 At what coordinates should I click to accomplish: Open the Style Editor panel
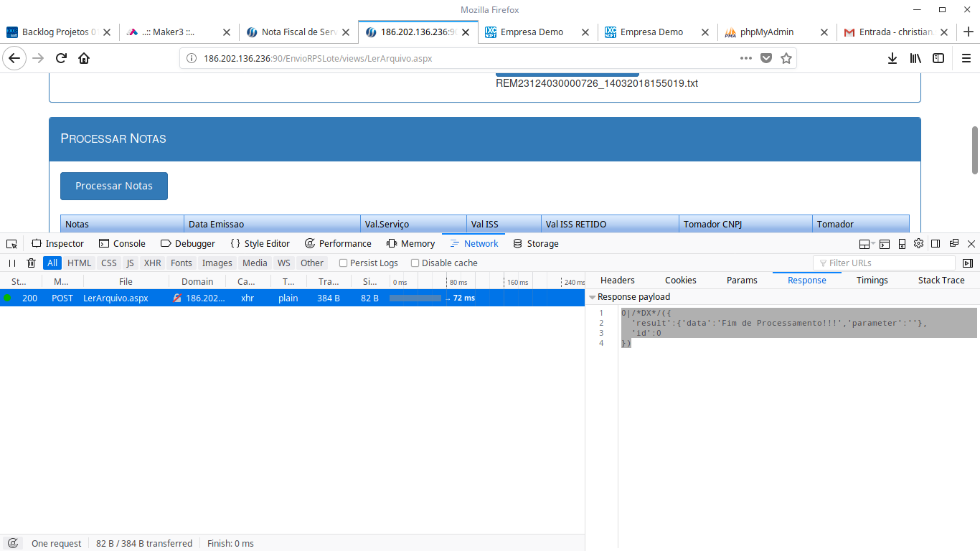260,243
